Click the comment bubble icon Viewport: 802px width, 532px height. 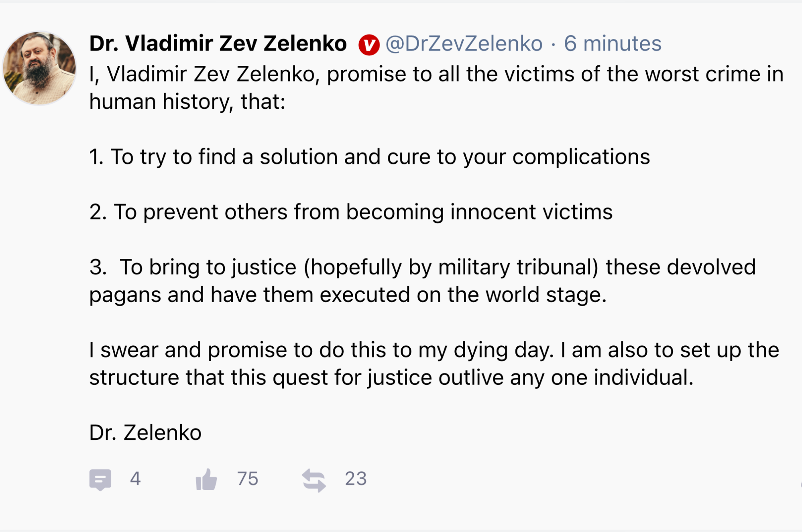tap(100, 479)
